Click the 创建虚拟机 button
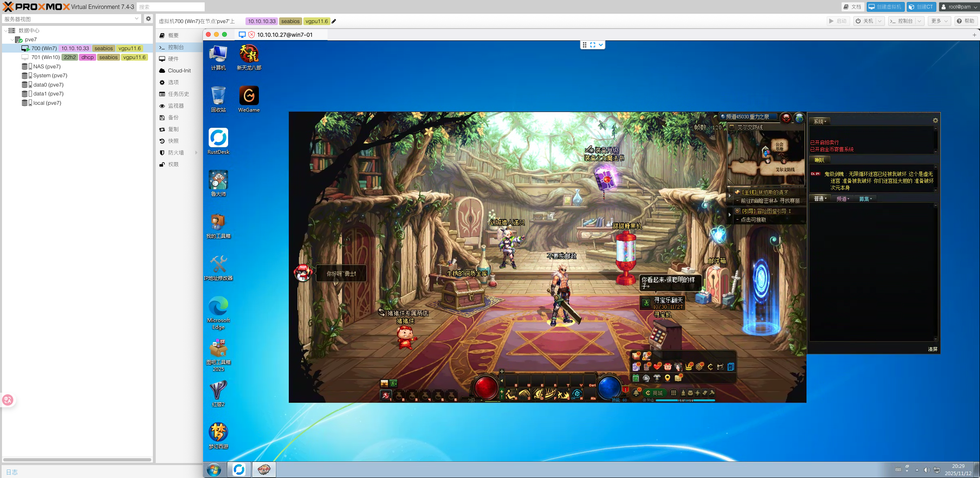Image resolution: width=980 pixels, height=478 pixels. point(885,7)
